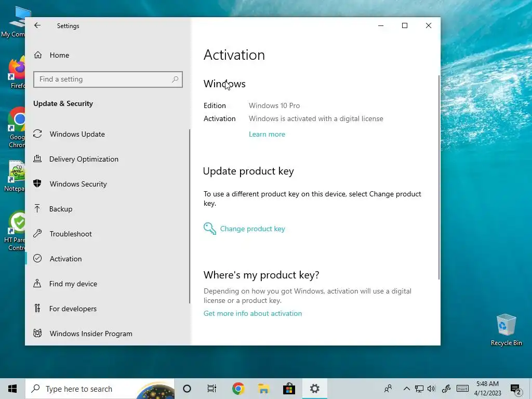The height and width of the screenshot is (399, 532).
Task: Go back using the Settings back arrow
Action: (x=37, y=25)
